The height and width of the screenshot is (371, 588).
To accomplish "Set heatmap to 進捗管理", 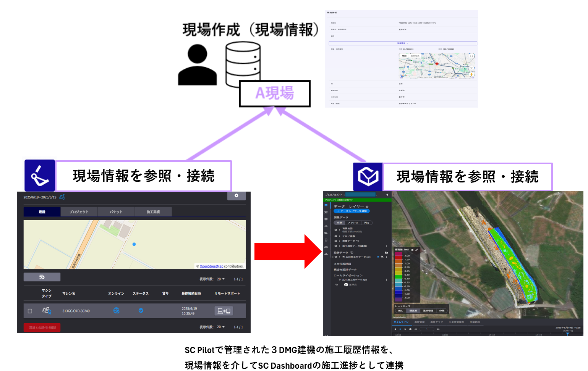I will point(428,311).
